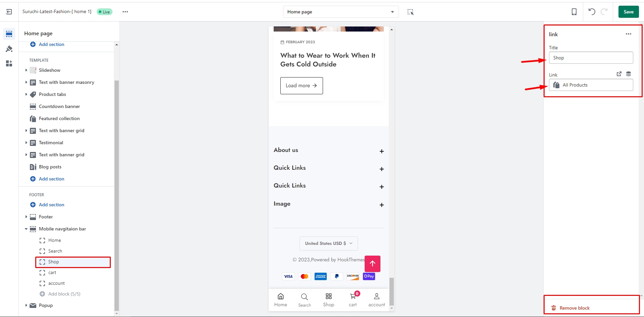Expand the Slideshow section

(x=26, y=70)
